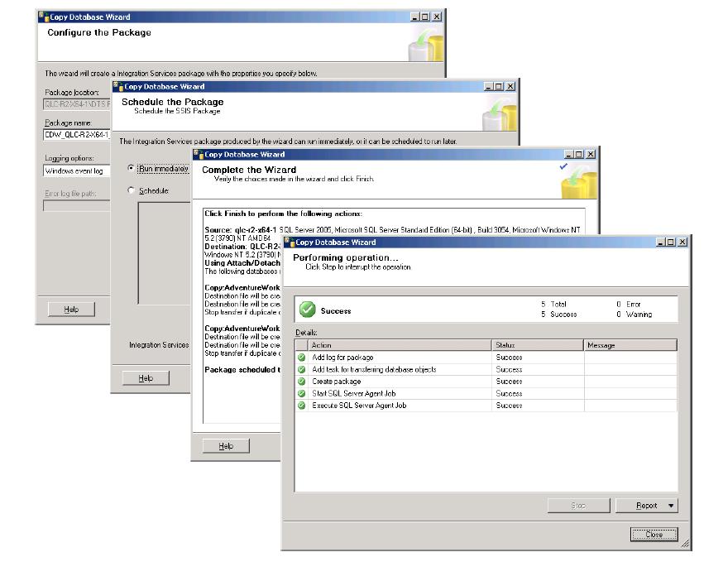Viewport: 728px width, 562px height.
Task: Click the database icon in Performing operation title bar
Action: coord(290,242)
